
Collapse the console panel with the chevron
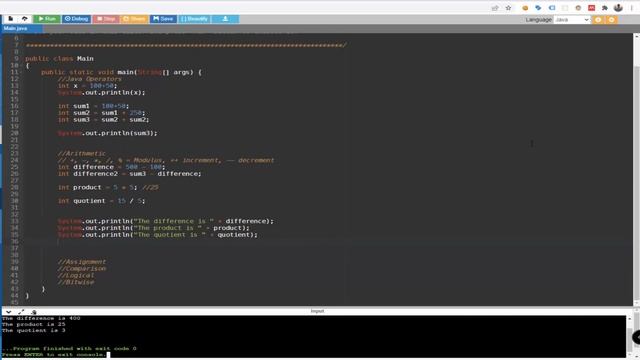(x=9, y=312)
